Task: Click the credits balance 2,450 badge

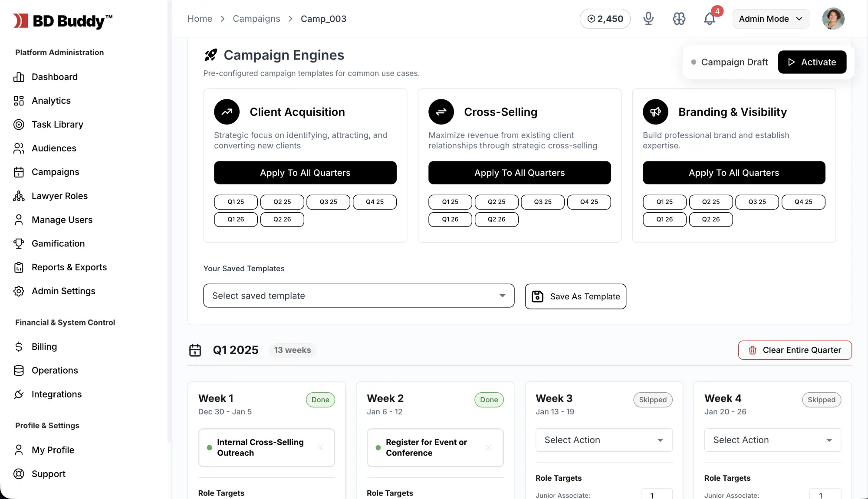Action: click(605, 19)
